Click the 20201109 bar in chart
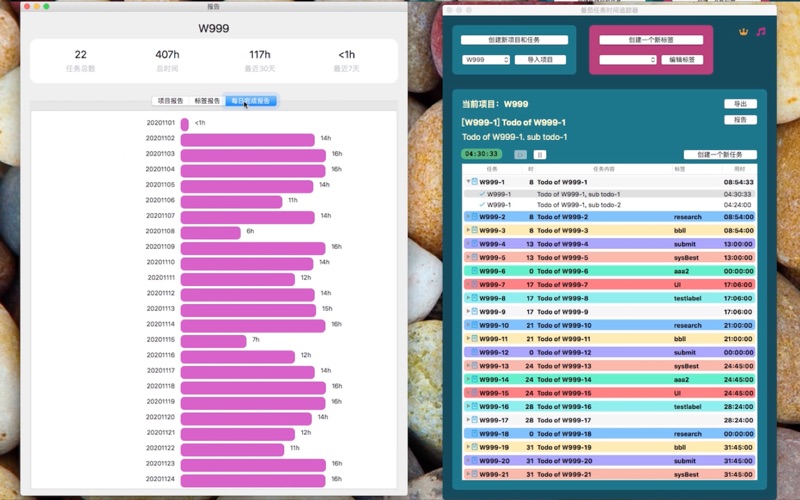Viewport: 800px width, 500px height. click(253, 247)
